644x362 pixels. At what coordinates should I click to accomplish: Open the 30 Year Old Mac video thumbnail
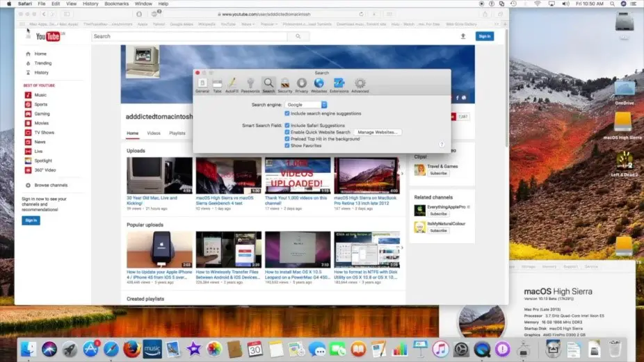159,175
